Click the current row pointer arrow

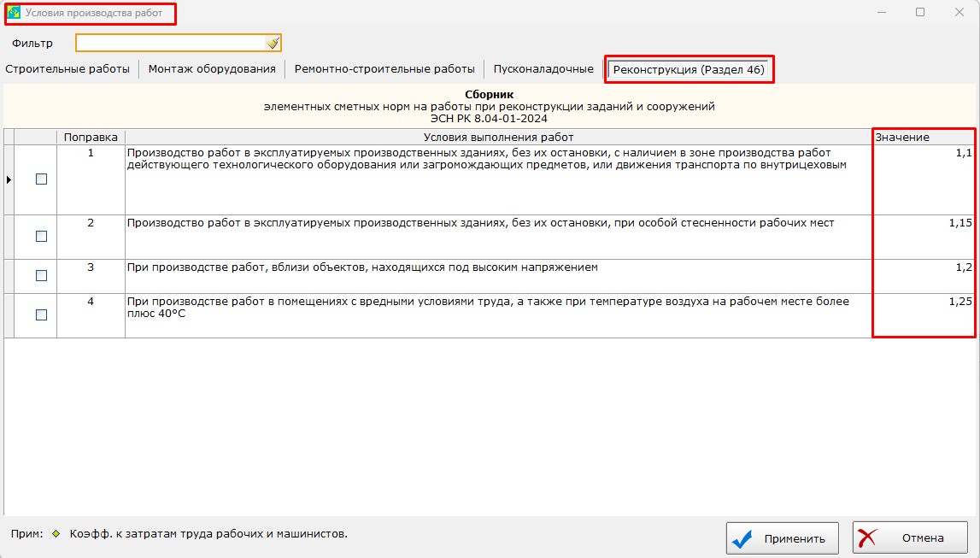pyautogui.click(x=9, y=179)
